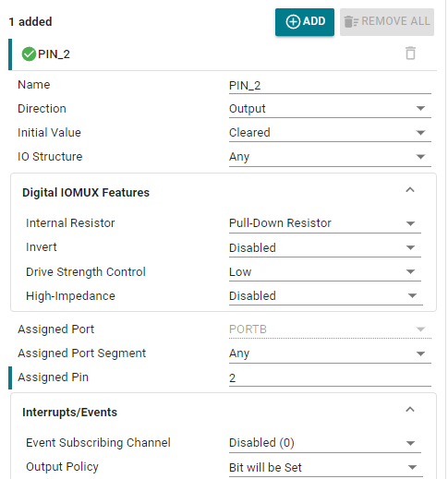Viewport: 448px width, 479px height.
Task: Click the Name input field
Action: 330,86
